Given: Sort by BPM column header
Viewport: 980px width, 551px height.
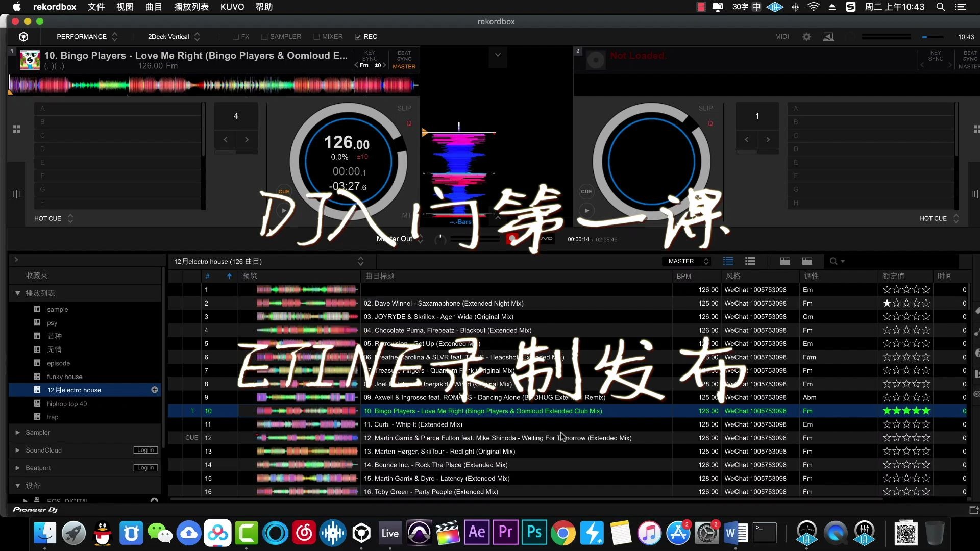Looking at the screenshot, I should point(684,276).
